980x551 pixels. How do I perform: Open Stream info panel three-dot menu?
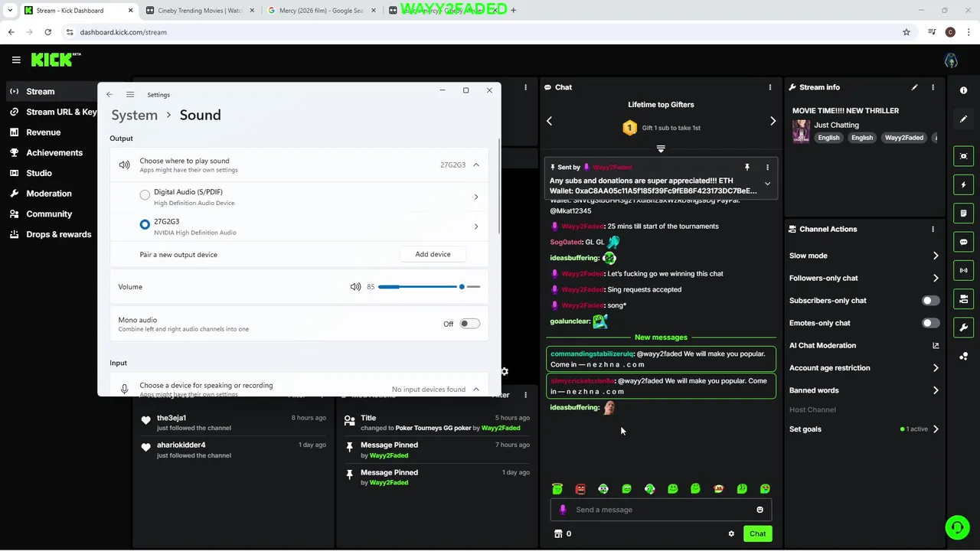coord(933,87)
